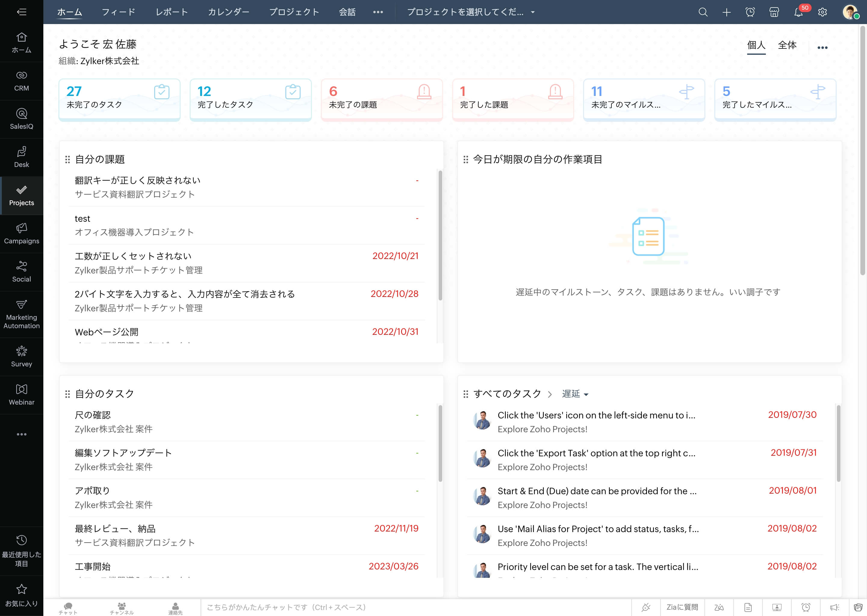This screenshot has width=867, height=616.
Task: Open the global search icon
Action: click(x=703, y=12)
